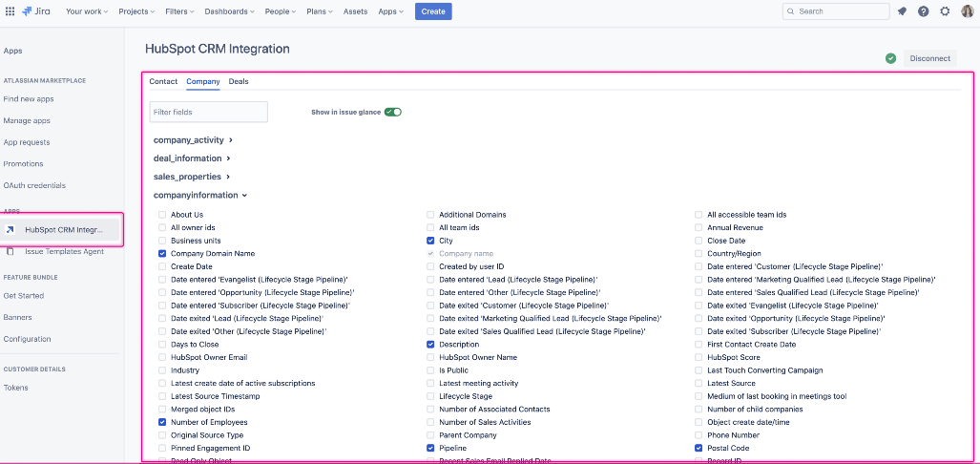The height and width of the screenshot is (464, 980).
Task: Check the Parent Company checkbox
Action: pos(430,435)
